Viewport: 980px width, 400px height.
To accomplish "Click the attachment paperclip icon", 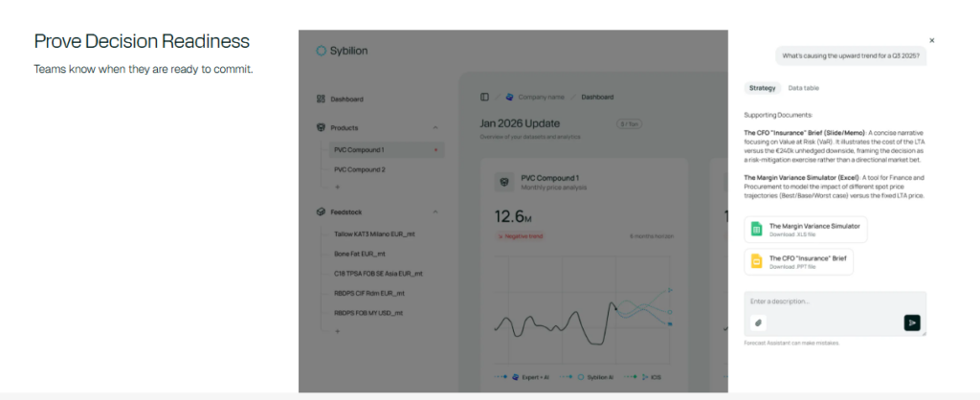I will pyautogui.click(x=757, y=322).
